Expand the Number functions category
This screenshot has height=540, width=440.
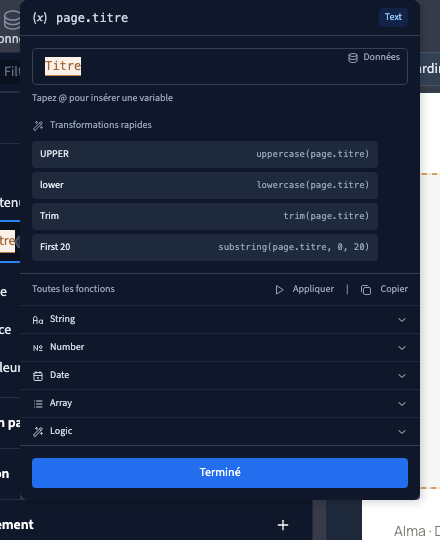(x=220, y=347)
